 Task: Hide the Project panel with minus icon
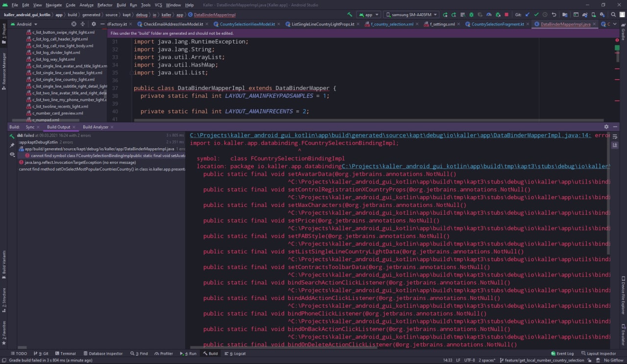102,24
